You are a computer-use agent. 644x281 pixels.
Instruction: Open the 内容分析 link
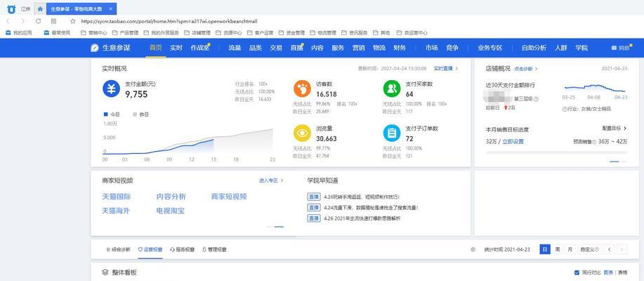coord(171,197)
